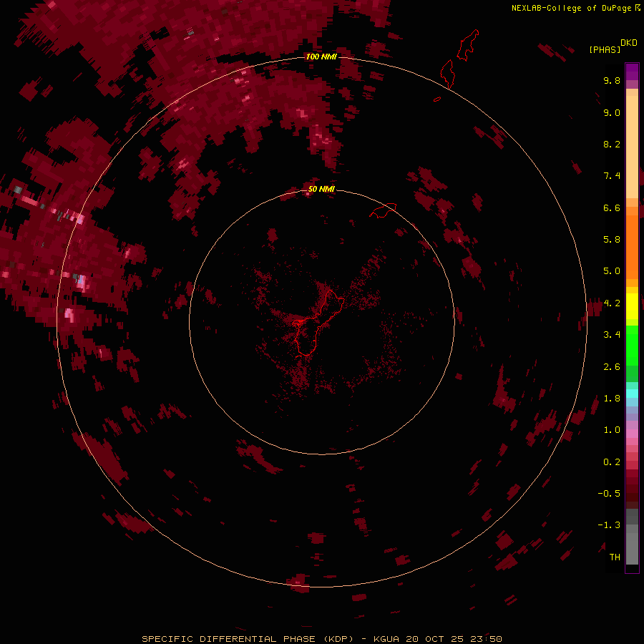Select the 1.8 scale value
644x644 pixels.
click(x=612, y=399)
